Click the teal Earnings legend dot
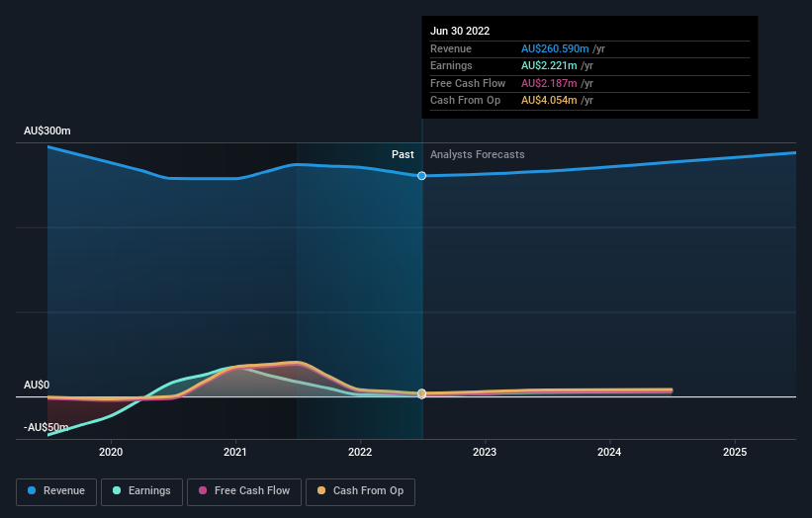Screen dimensions: 812x518 coord(117,490)
